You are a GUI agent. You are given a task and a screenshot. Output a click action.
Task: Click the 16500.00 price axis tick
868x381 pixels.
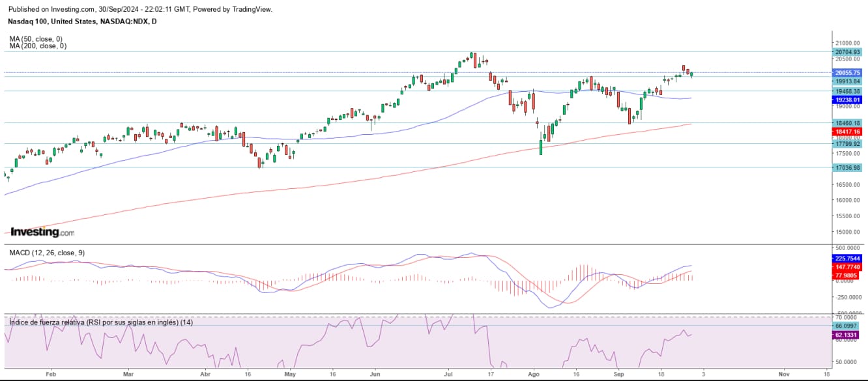[847, 185]
